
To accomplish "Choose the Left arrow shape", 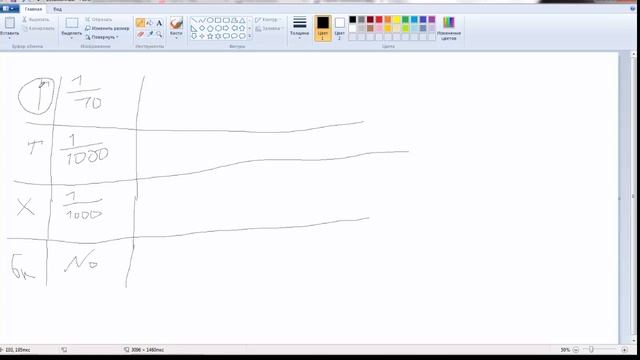I will pos(235,28).
